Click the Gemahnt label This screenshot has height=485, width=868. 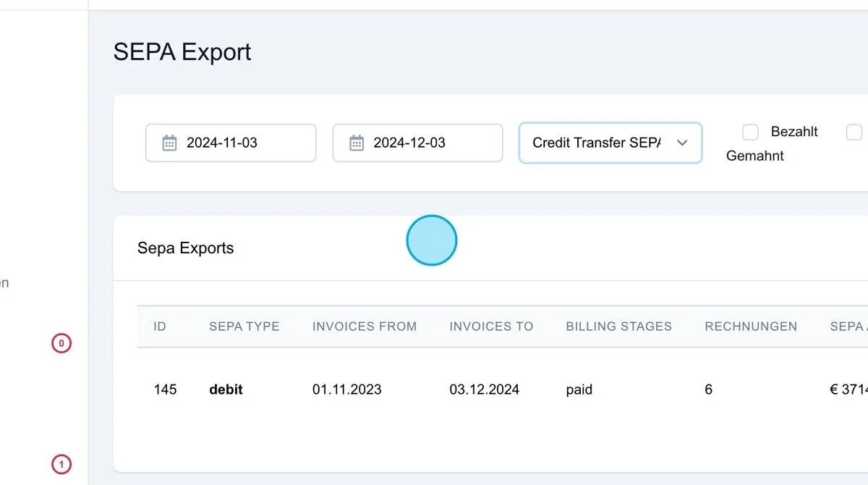click(x=755, y=156)
